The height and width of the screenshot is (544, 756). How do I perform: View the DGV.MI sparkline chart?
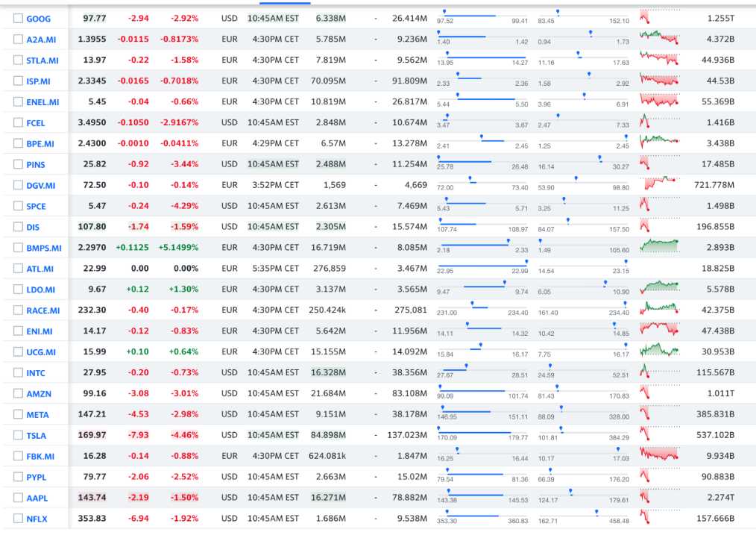[658, 184]
